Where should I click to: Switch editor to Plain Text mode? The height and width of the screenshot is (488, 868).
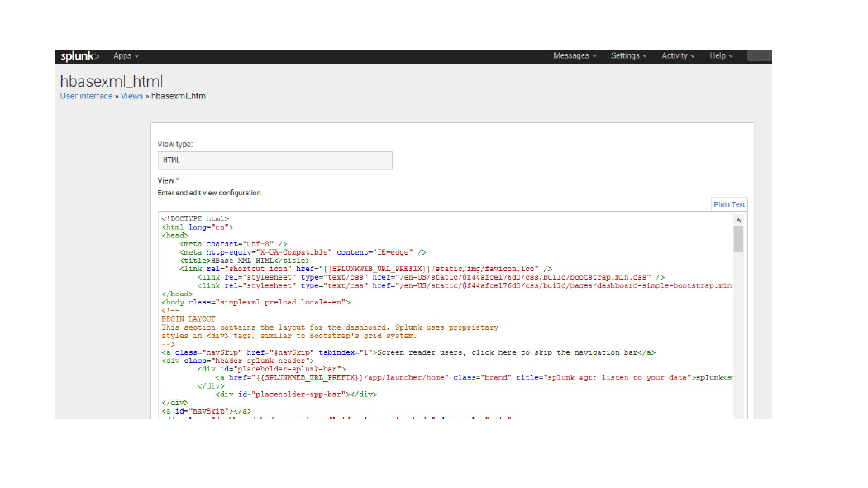tap(729, 204)
